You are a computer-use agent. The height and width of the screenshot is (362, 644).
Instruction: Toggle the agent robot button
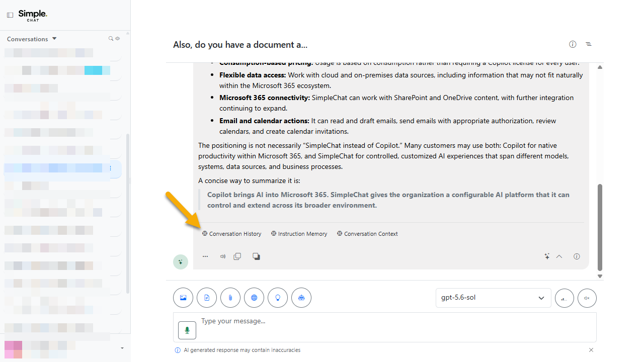coord(301,298)
